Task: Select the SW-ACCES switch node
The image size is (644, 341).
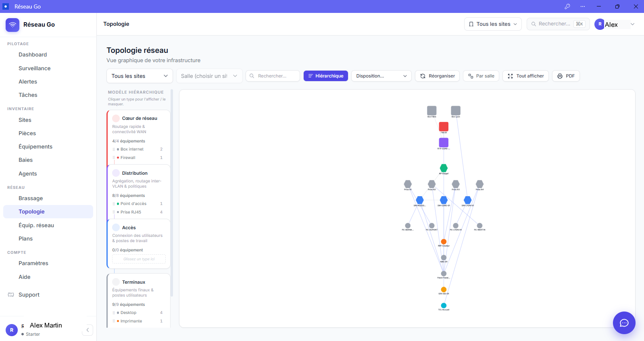Action: tap(420, 200)
